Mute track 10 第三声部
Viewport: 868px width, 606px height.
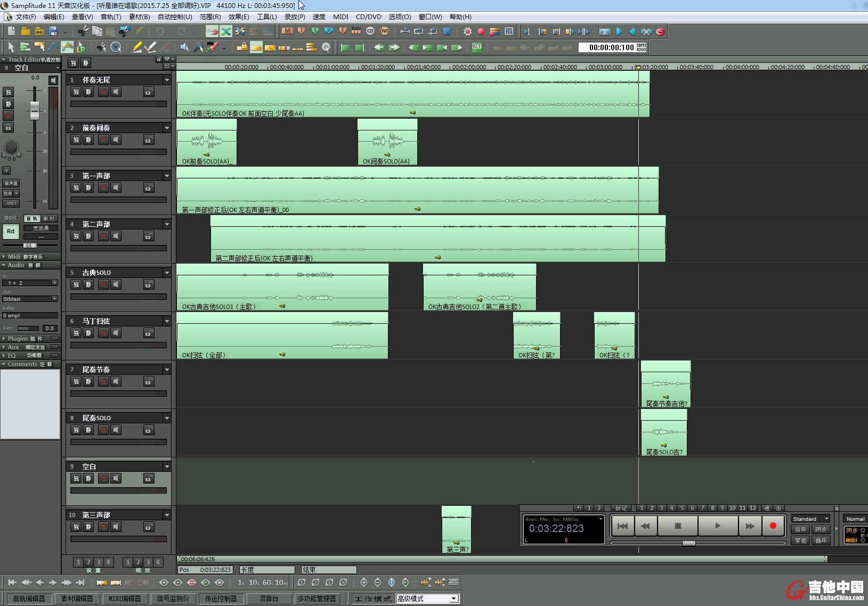point(88,527)
